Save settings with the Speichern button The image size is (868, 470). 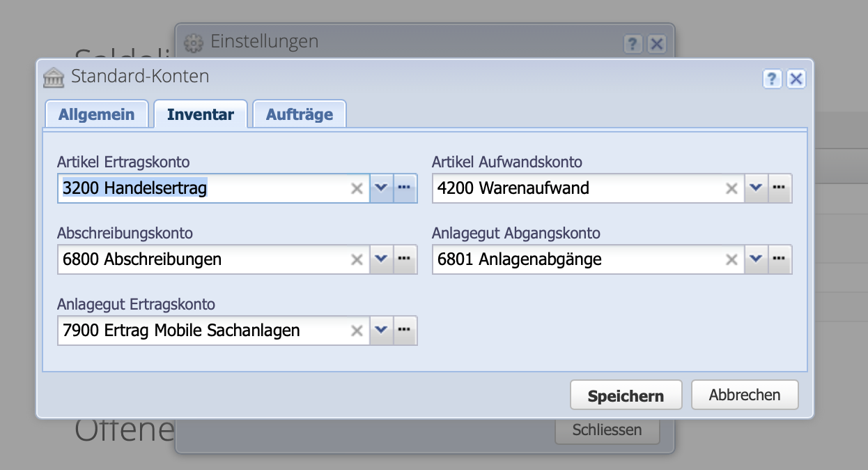tap(626, 395)
